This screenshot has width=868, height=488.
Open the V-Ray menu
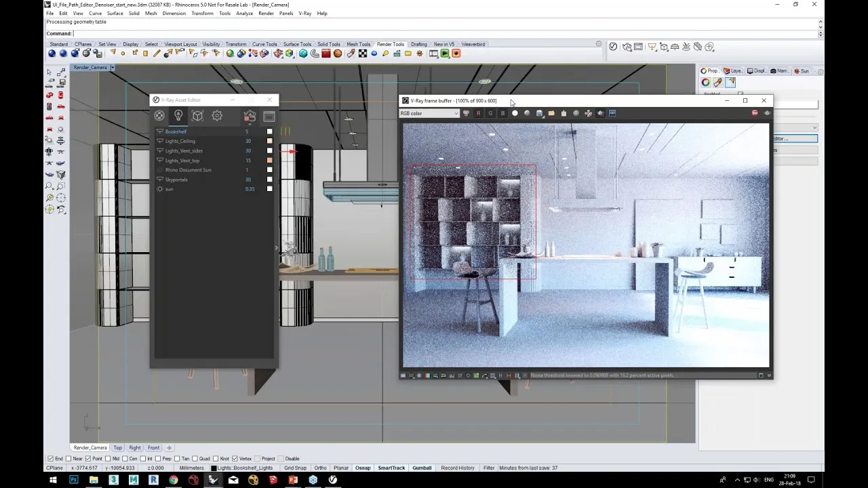pyautogui.click(x=305, y=14)
